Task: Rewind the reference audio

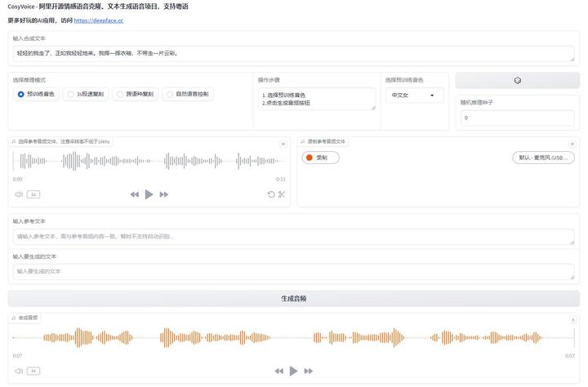Action: click(x=134, y=194)
